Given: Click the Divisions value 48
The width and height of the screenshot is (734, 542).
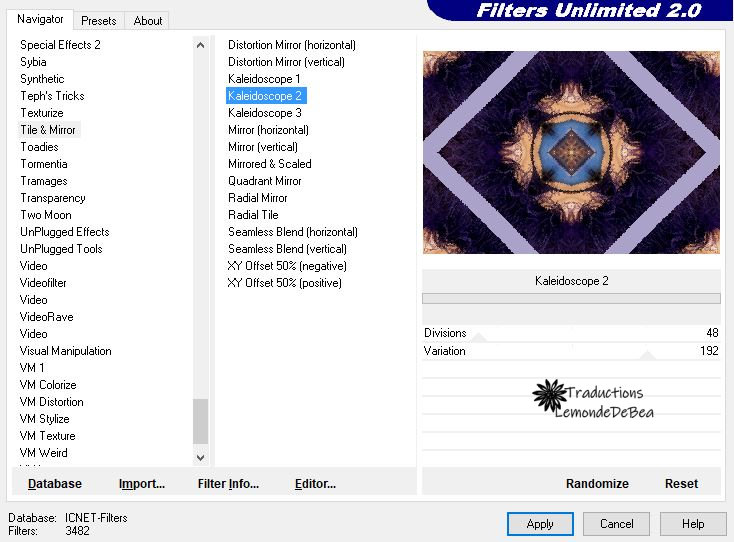Looking at the screenshot, I should pyautogui.click(x=712, y=333).
